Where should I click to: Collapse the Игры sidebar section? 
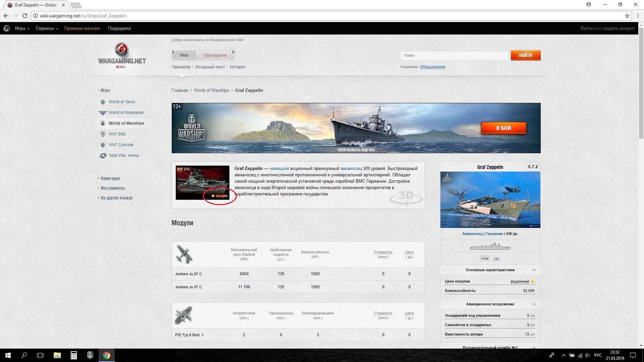(x=104, y=90)
